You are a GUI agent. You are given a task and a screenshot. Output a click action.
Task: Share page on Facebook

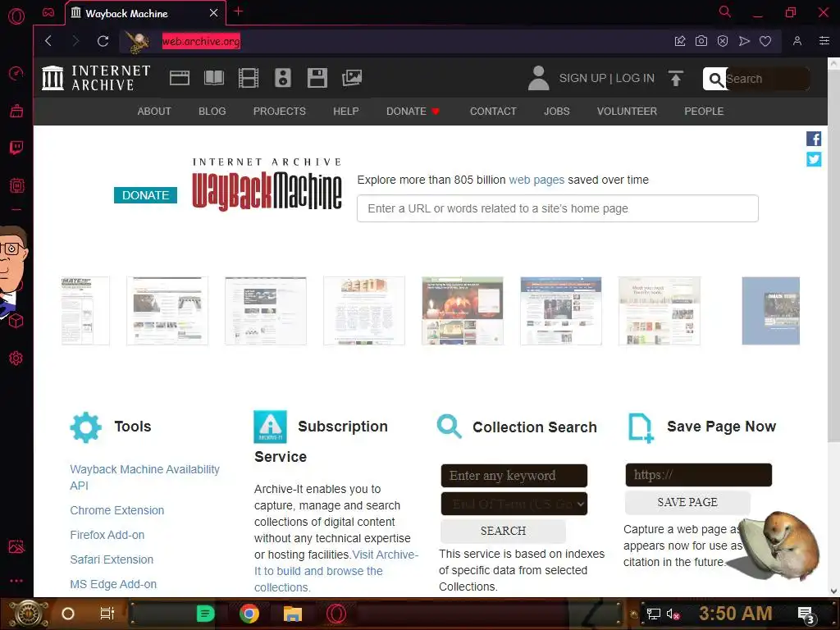click(x=814, y=139)
